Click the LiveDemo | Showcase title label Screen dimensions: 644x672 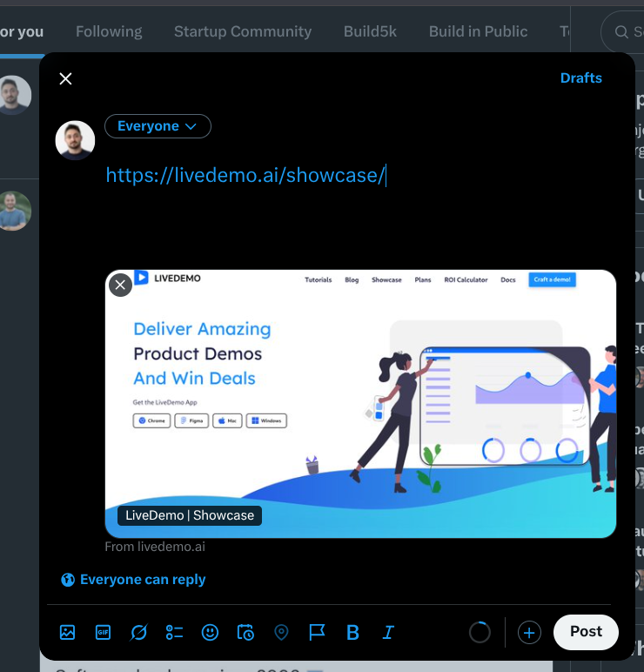[x=190, y=515]
